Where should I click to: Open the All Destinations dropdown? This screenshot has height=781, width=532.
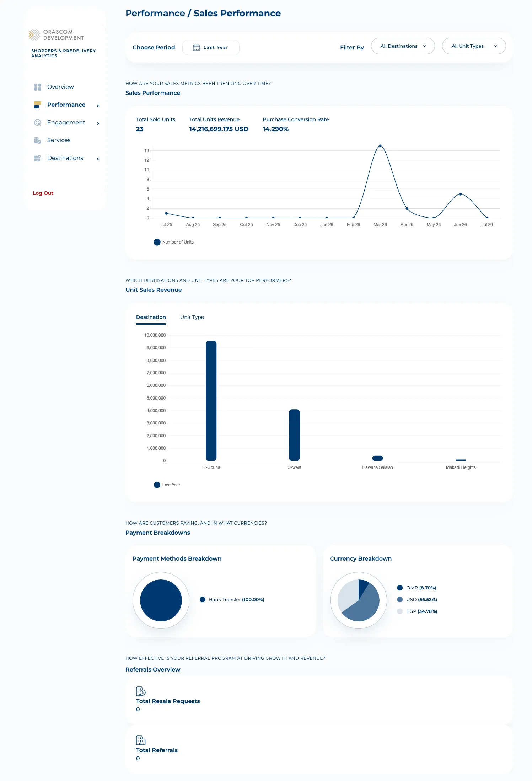(x=403, y=46)
